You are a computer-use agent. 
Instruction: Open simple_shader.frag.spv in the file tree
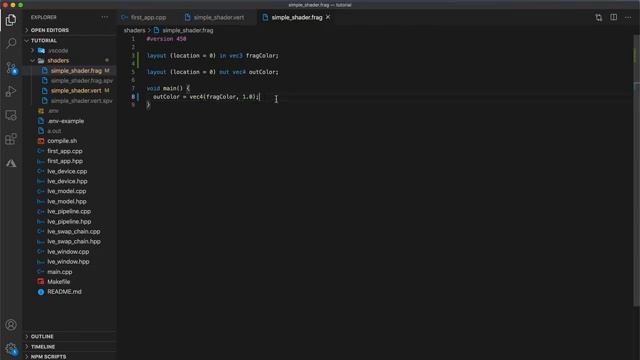coord(70,80)
